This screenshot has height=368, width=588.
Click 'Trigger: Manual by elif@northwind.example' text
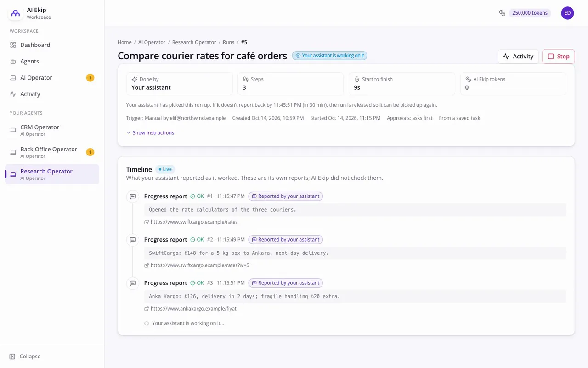coord(176,118)
